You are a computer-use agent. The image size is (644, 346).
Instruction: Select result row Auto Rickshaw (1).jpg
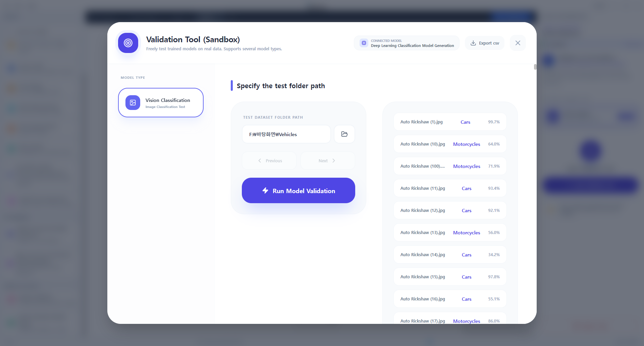450,122
